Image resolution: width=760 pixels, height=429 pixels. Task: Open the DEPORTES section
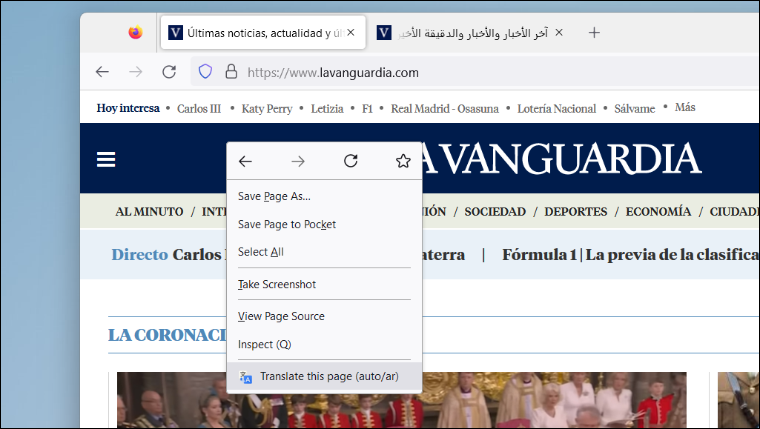pos(575,212)
